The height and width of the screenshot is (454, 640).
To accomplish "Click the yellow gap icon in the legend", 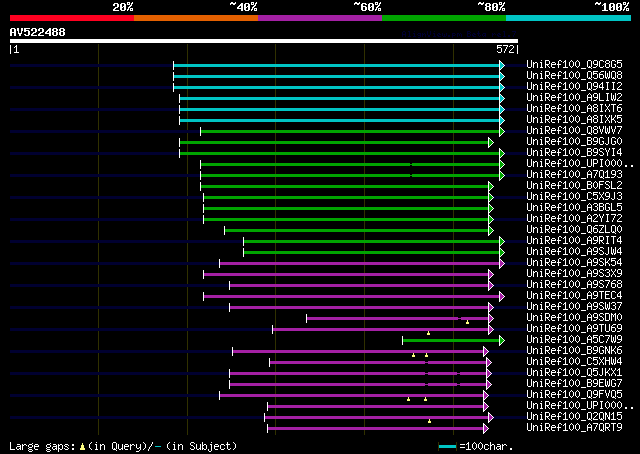I will click(x=82, y=446).
